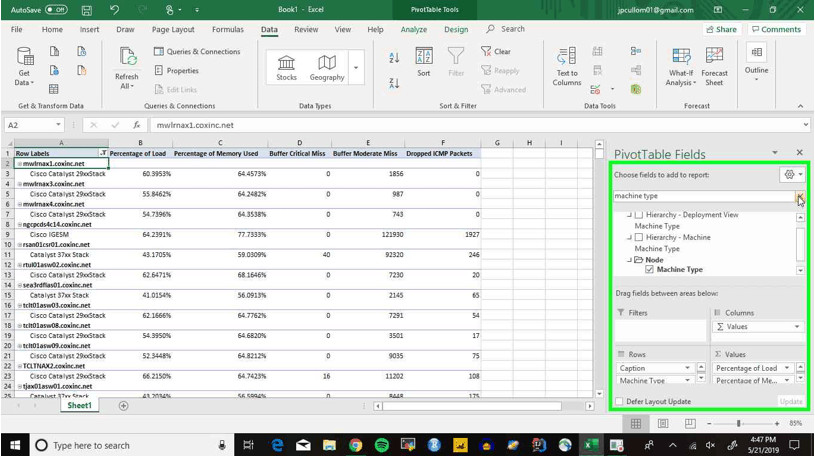
Task: Add a new sheet
Action: [x=123, y=406]
